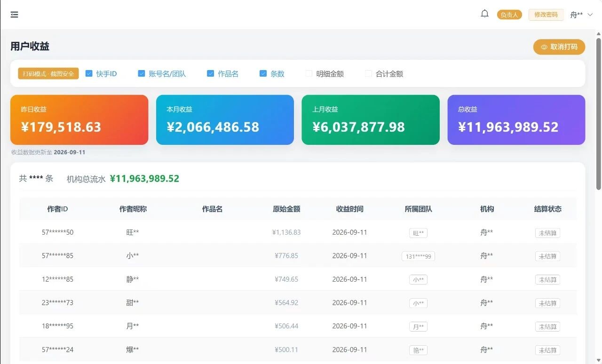Select the 本月收益 card

(x=225, y=120)
